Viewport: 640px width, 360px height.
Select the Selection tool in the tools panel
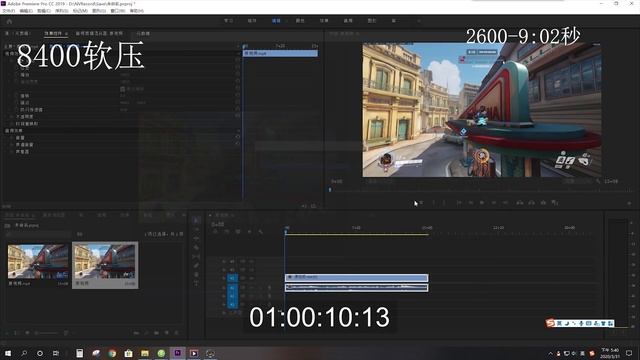point(196,220)
